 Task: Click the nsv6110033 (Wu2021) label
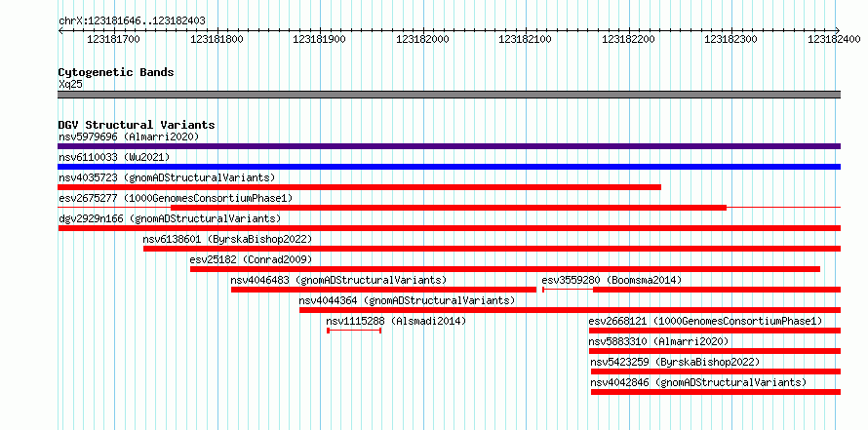tap(114, 157)
